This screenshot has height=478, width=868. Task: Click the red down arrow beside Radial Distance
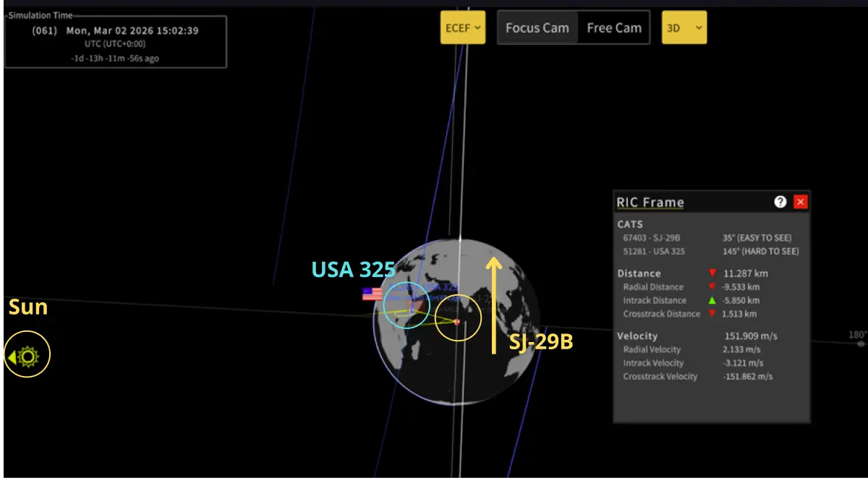point(712,287)
